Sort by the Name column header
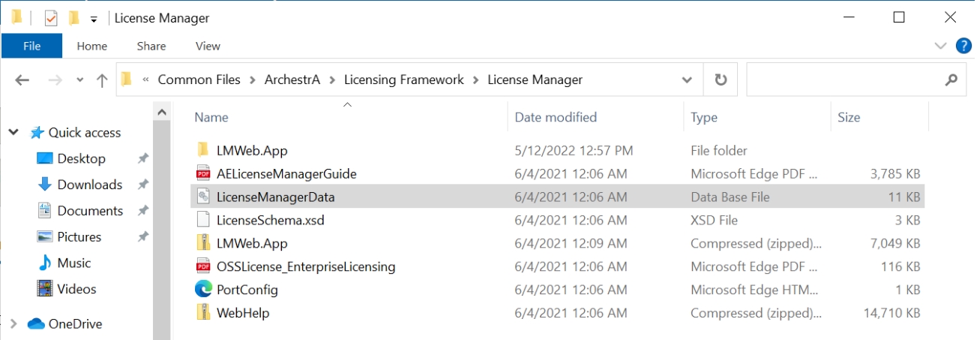Image resolution: width=980 pixels, height=340 pixels. pyautogui.click(x=211, y=117)
